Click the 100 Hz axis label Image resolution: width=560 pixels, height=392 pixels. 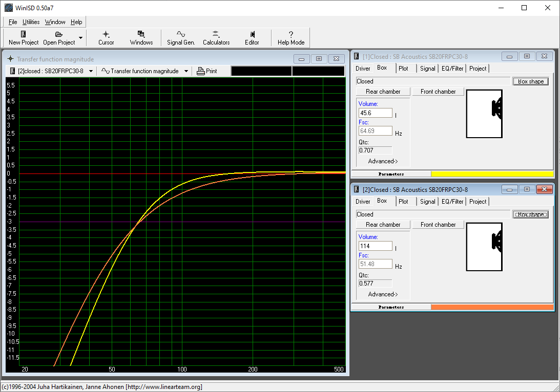coord(182,369)
